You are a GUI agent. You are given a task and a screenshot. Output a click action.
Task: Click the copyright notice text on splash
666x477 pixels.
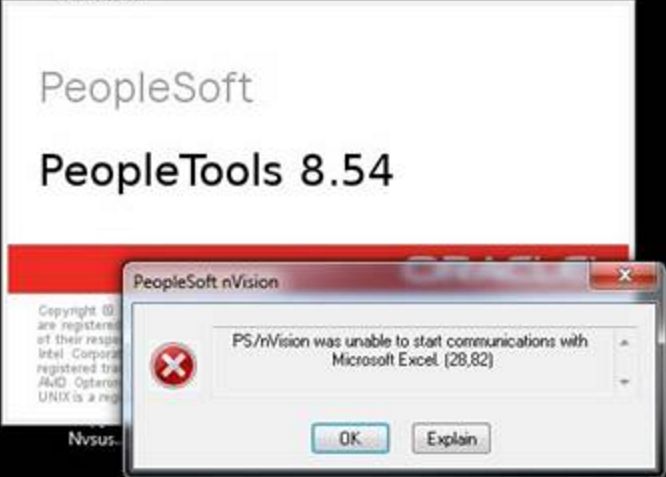tap(80, 353)
